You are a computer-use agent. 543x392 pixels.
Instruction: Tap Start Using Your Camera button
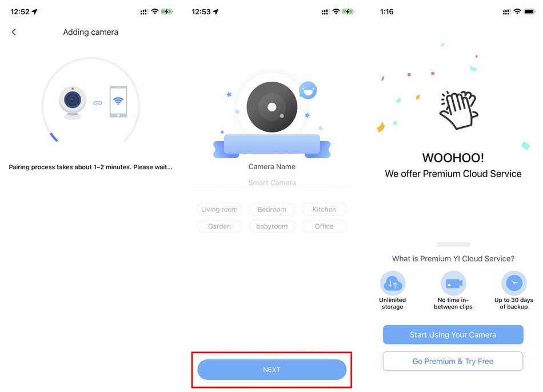point(453,334)
